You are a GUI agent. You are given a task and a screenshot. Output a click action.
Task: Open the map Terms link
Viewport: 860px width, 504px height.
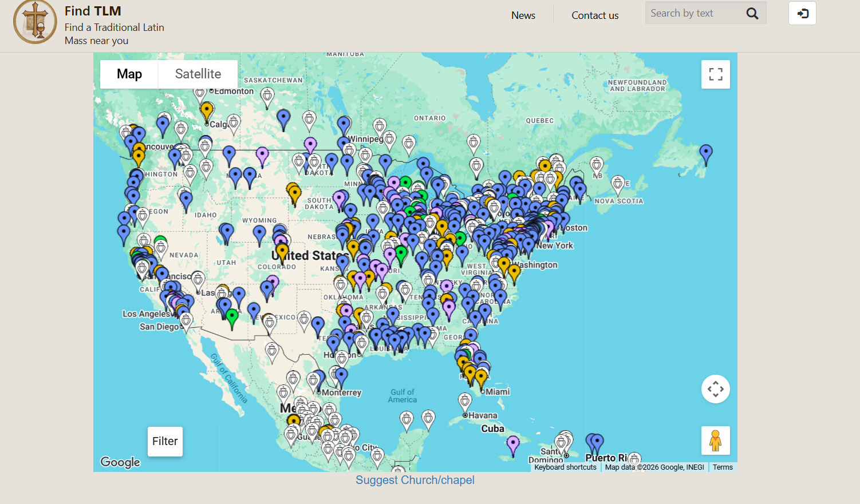(723, 467)
